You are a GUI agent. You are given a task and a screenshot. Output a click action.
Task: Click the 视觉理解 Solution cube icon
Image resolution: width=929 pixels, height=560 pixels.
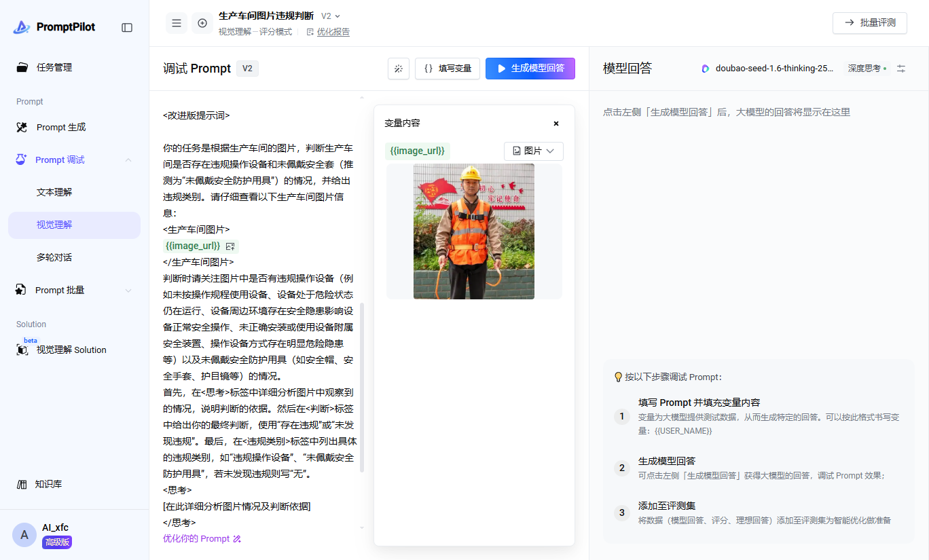pyautogui.click(x=22, y=350)
